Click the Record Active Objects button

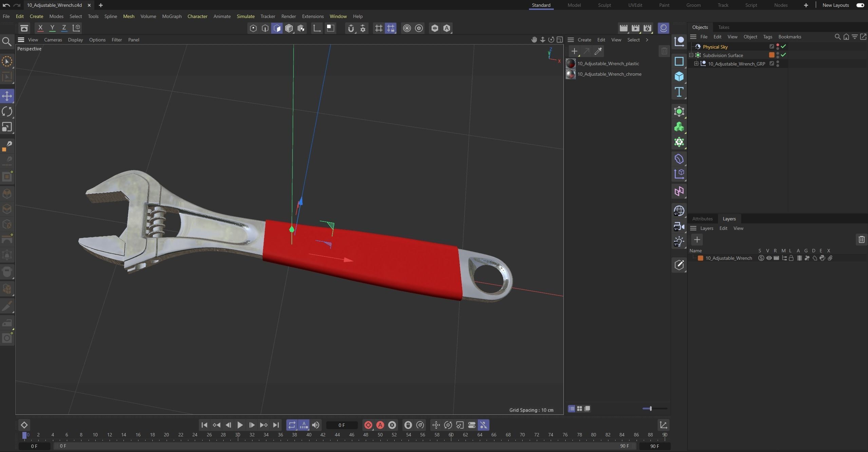coord(368,425)
